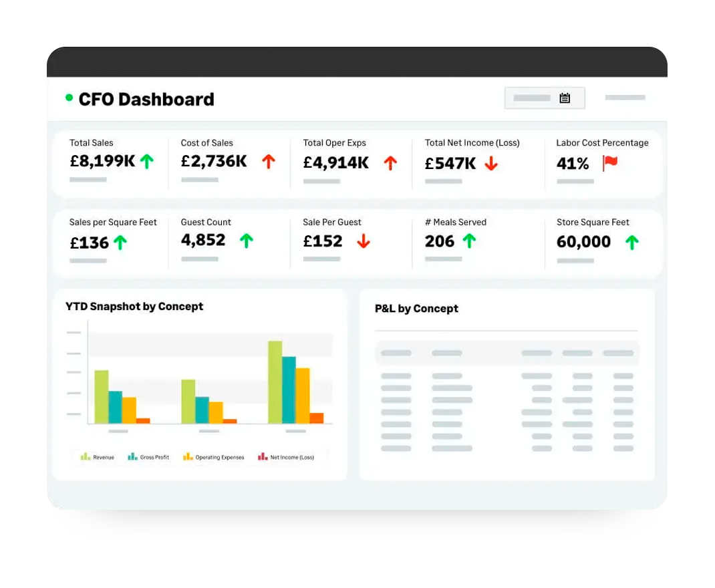Click the £547K net income value
The image size is (715, 588).
click(x=450, y=163)
